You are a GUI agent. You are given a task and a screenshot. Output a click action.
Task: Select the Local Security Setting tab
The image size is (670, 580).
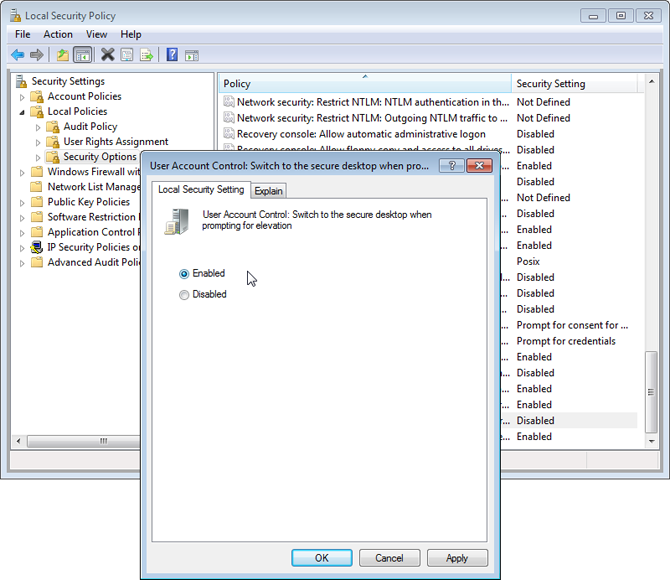tap(201, 189)
